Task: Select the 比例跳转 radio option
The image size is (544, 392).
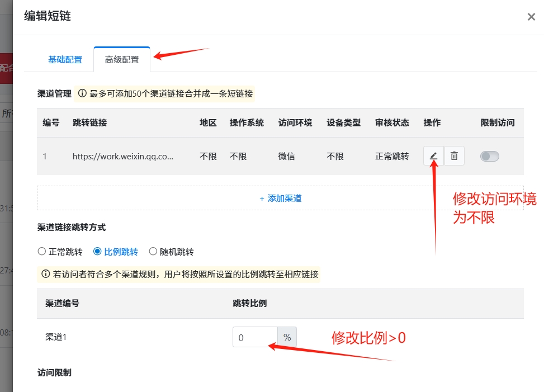Action: tap(97, 252)
